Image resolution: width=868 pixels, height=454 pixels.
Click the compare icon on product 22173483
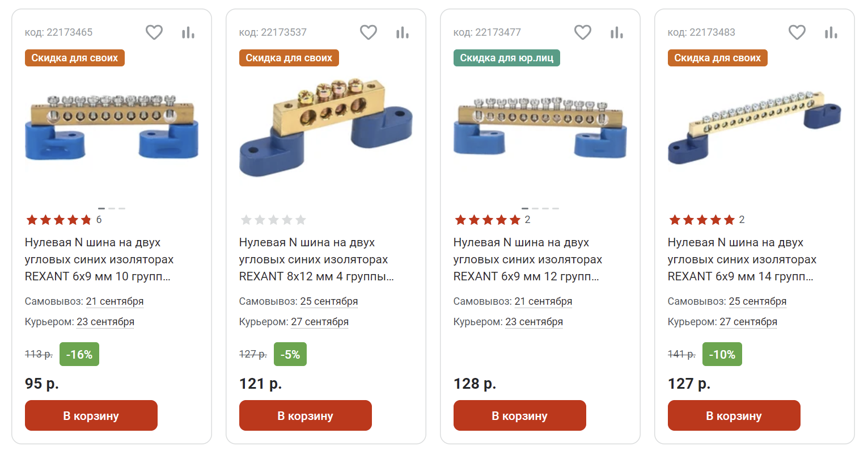(831, 33)
